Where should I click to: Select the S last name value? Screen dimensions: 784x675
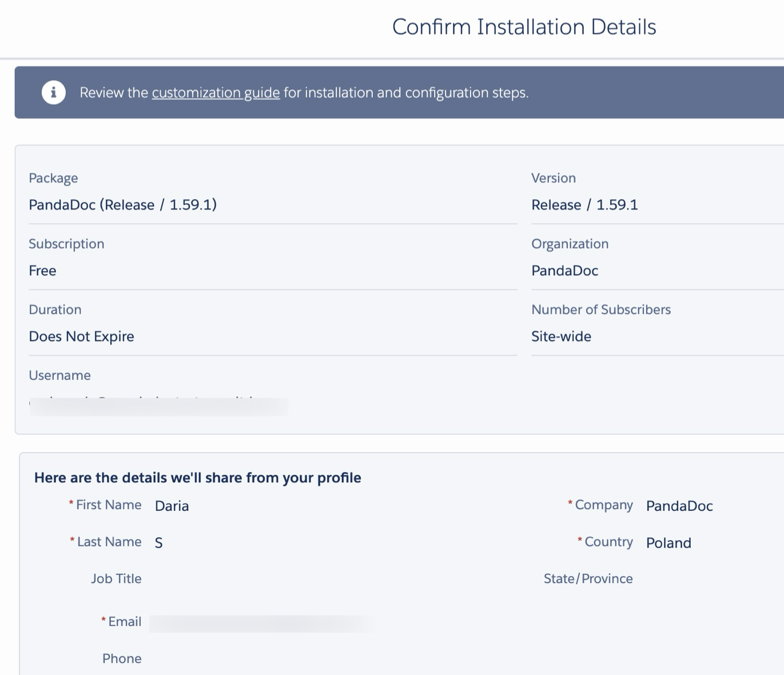coord(159,543)
